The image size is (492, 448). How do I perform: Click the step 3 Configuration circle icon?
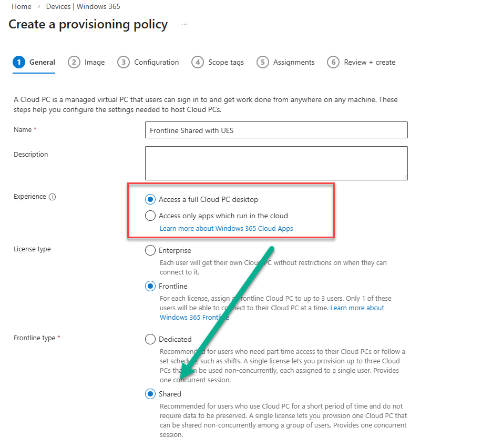[123, 62]
